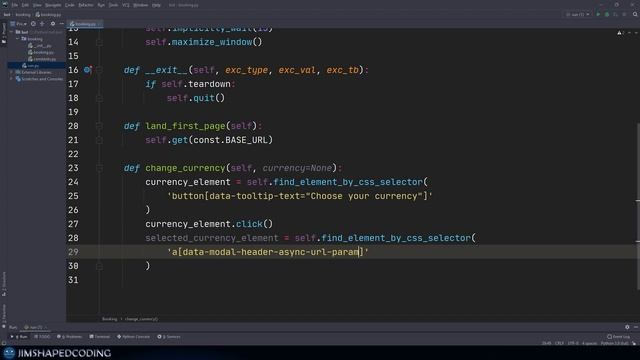Click Booking class breadcrumb at editor bottom
Screen dimensions: 640x360
click(109, 319)
